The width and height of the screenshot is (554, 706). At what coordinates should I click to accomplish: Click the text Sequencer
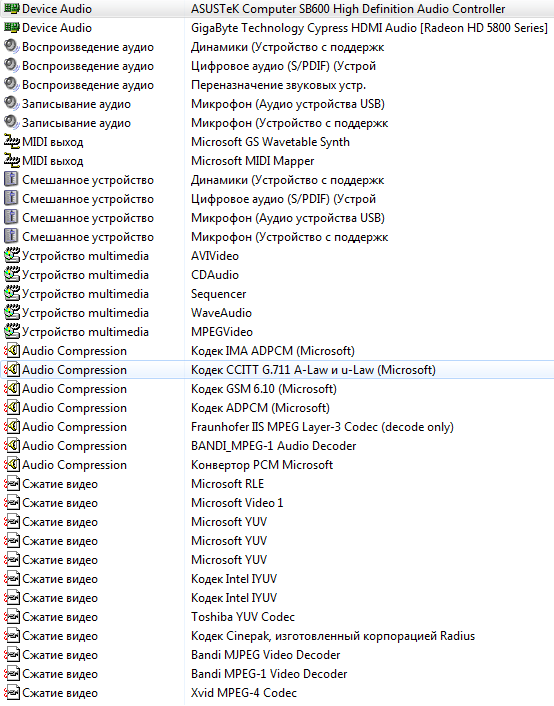[218, 294]
